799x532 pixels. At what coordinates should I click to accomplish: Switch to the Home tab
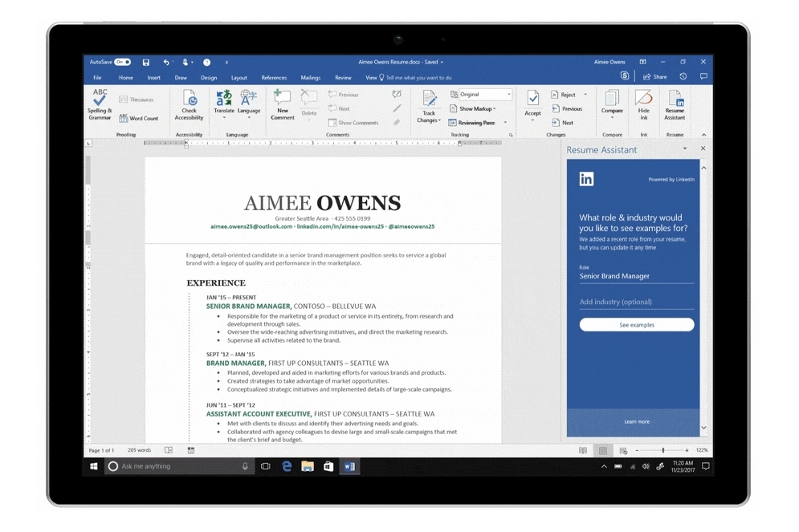[x=126, y=78]
